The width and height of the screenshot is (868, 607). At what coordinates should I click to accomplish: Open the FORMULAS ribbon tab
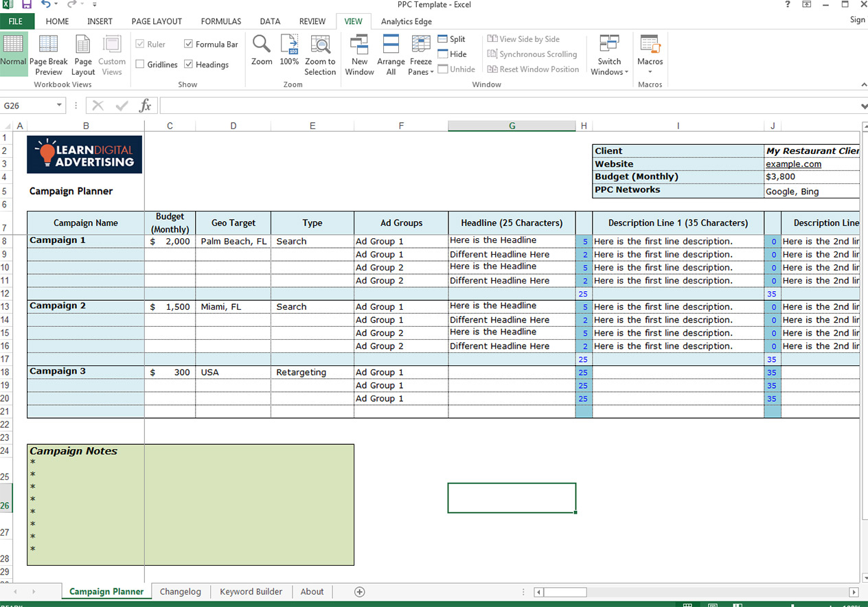[221, 21]
